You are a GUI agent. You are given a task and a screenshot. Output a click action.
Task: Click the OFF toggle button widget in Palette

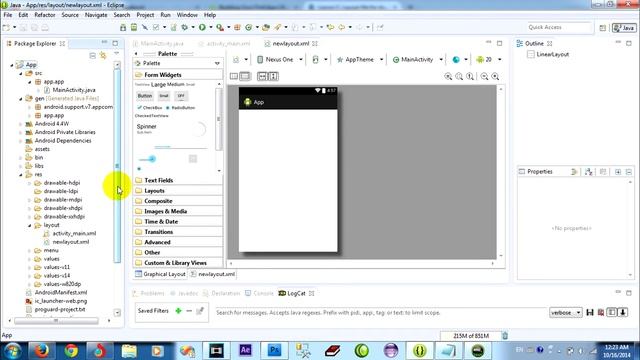(x=181, y=96)
